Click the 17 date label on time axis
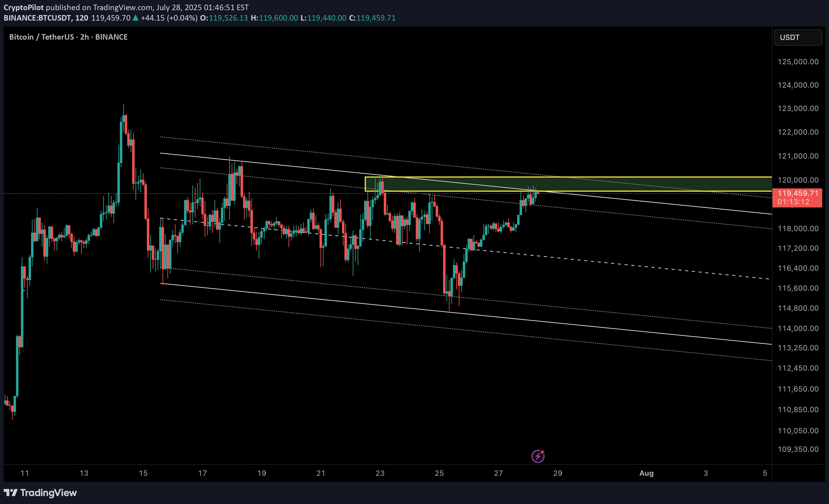829x504 pixels. click(x=202, y=473)
